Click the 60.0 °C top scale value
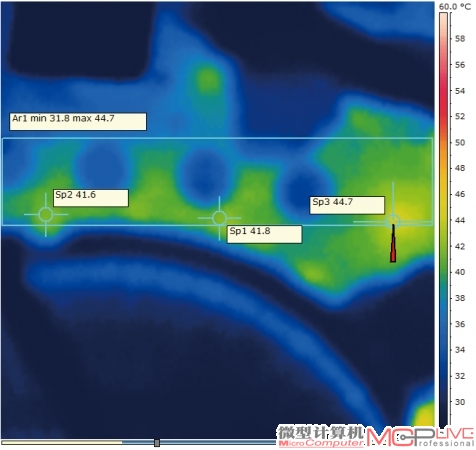Screen dimensions: 476x450 455,7
